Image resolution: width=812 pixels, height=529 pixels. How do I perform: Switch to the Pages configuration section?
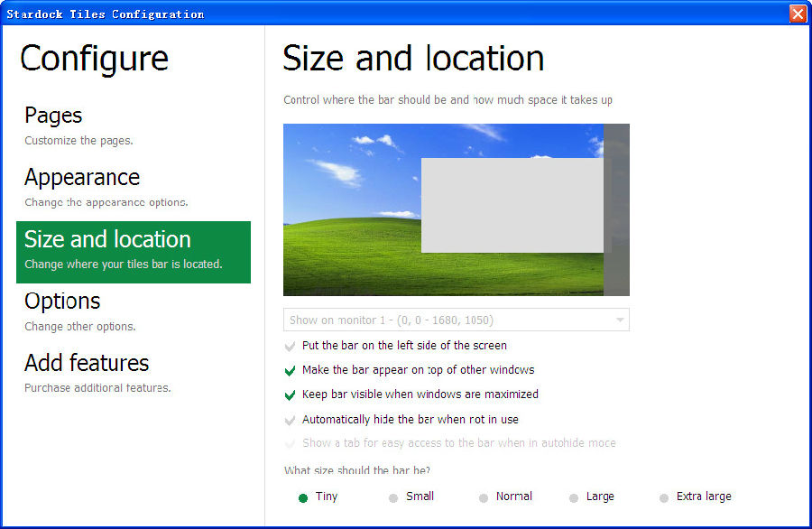pos(52,116)
